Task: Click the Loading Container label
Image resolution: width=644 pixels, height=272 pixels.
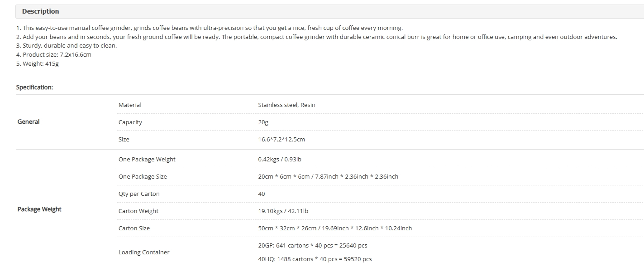Action: (x=144, y=252)
